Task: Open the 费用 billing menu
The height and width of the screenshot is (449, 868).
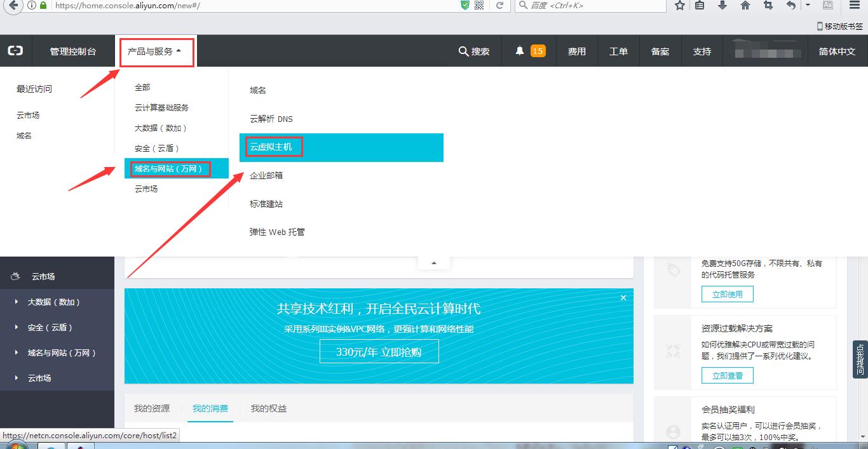Action: point(577,51)
